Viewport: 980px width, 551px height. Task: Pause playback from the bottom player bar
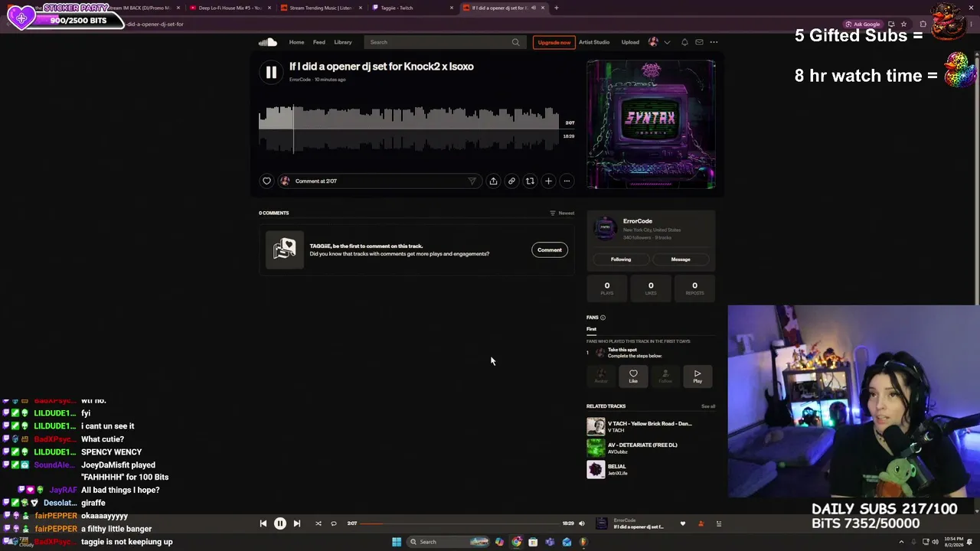(x=280, y=523)
